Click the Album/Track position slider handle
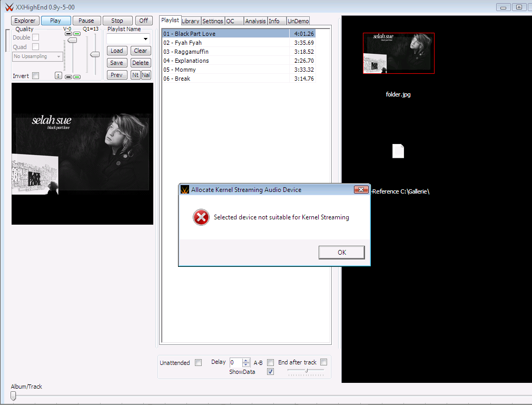The height and width of the screenshot is (405, 532). [13, 396]
